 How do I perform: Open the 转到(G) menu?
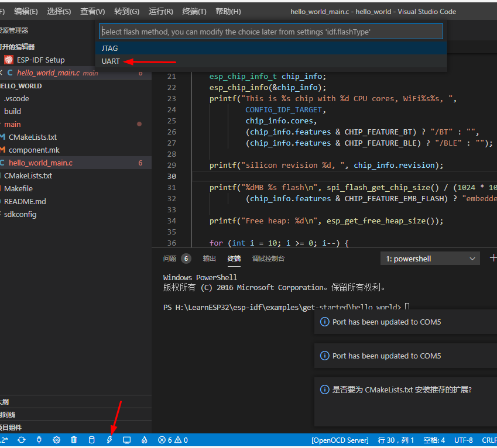click(x=127, y=12)
